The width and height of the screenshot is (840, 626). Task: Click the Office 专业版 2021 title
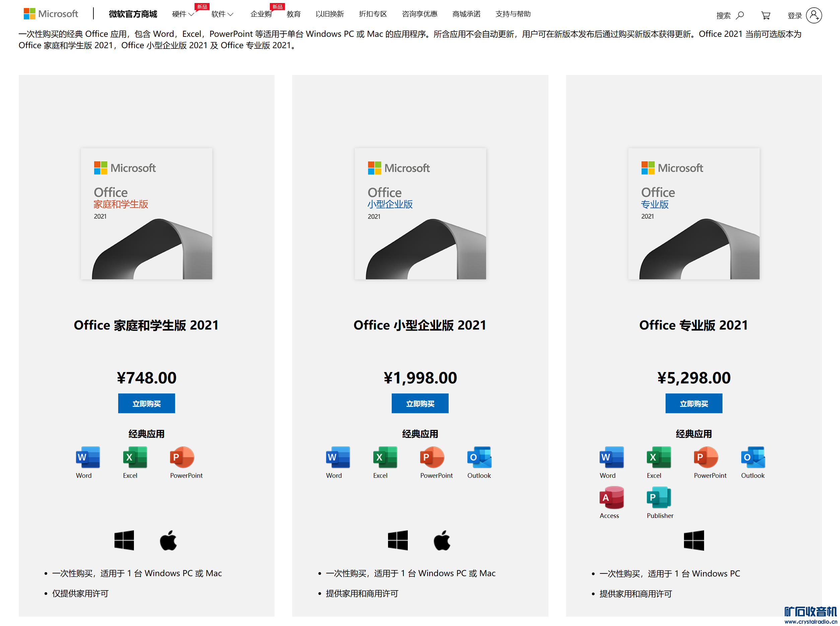(x=694, y=325)
